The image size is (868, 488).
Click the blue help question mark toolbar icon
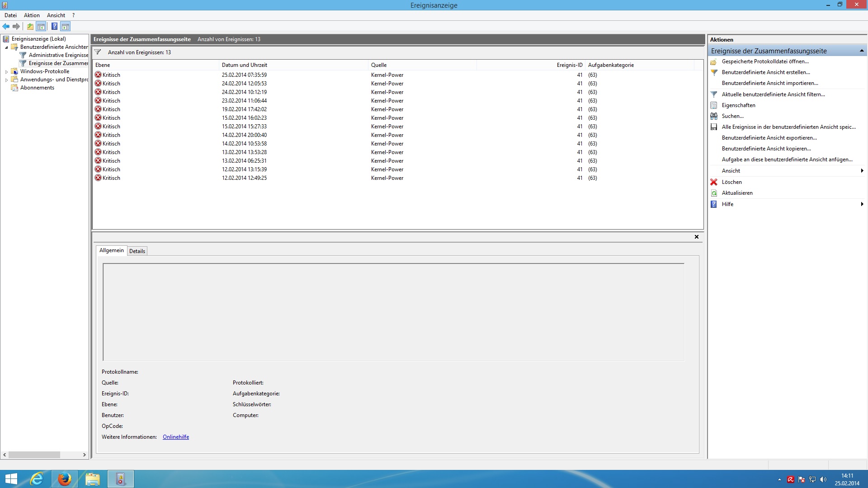(54, 27)
